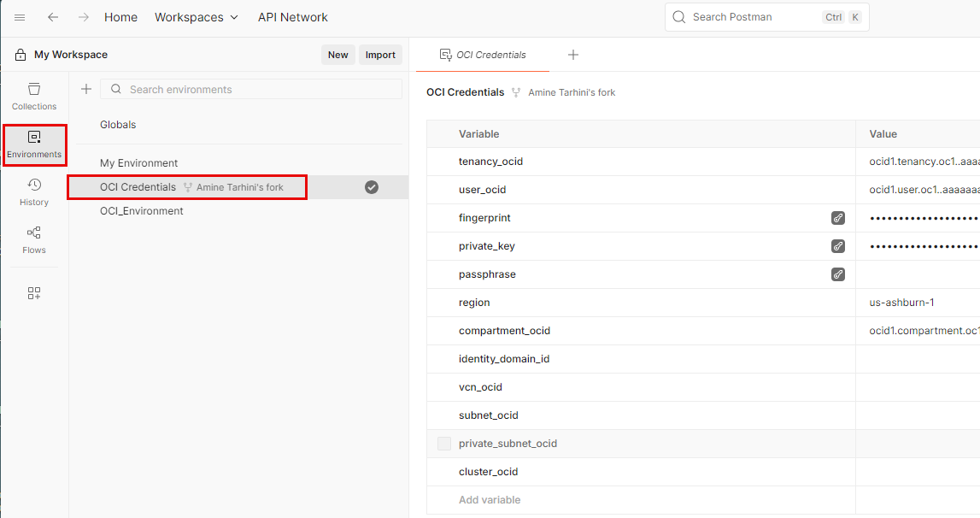The image size is (980, 518).
Task: Go to Home from the top bar
Action: [x=120, y=17]
